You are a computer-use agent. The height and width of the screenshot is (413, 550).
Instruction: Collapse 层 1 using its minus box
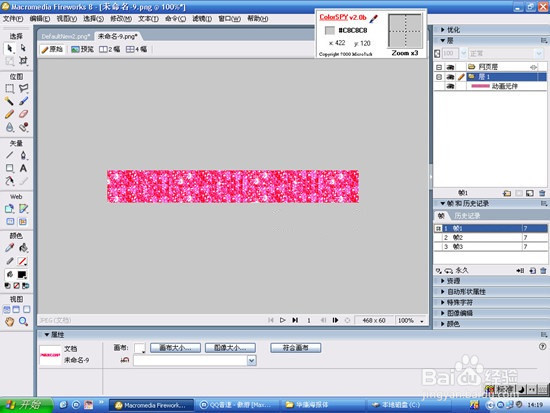click(439, 76)
